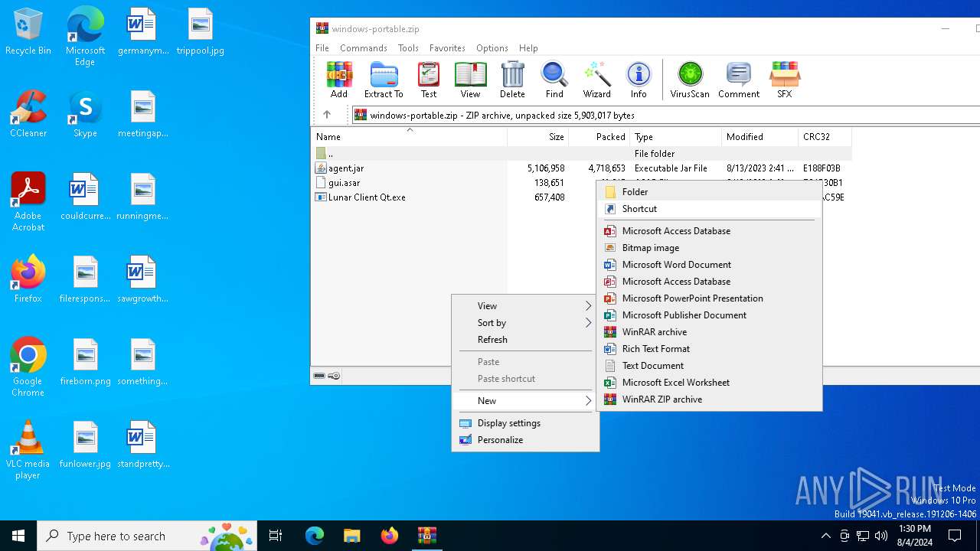Sort by the Name column header
Viewport: 980px width, 551px height.
(410, 137)
